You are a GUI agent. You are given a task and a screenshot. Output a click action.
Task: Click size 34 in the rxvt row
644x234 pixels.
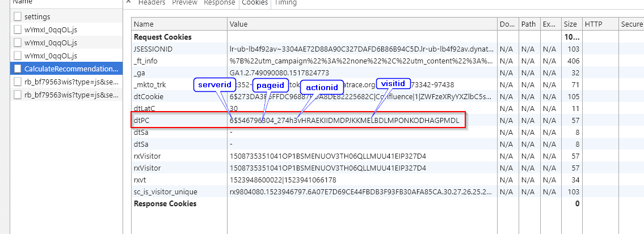tap(575, 180)
